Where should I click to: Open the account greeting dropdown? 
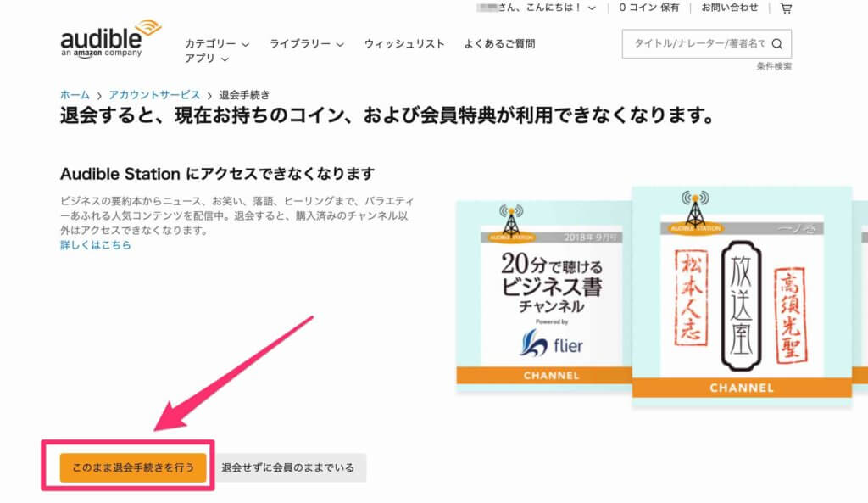coord(536,8)
